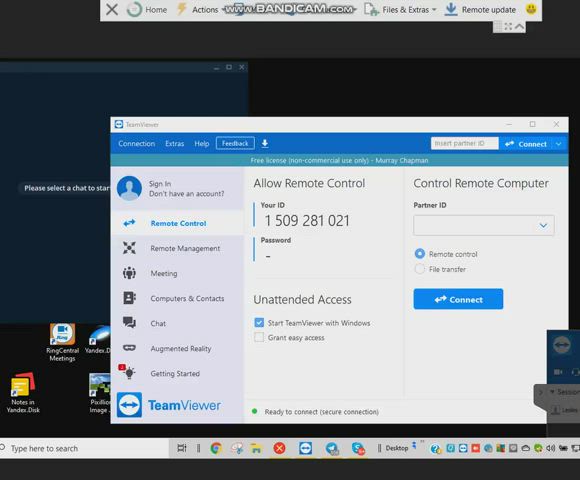
Task: Click the large blue Connect button
Action: (458, 299)
